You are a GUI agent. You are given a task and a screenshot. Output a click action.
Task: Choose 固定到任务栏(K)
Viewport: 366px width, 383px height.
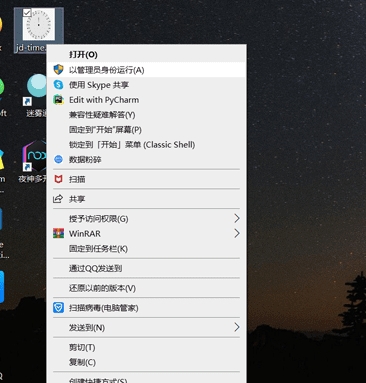tap(147, 248)
